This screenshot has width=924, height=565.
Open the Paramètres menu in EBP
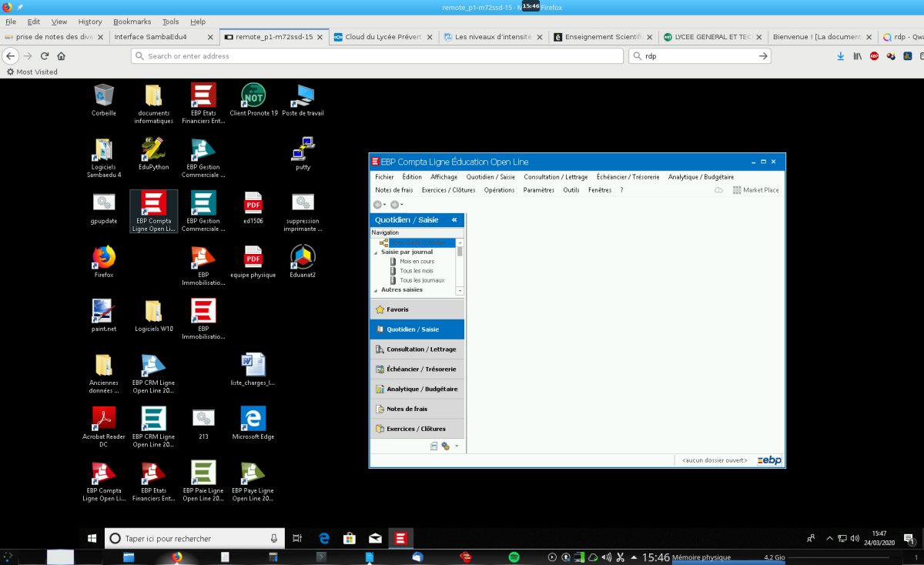pos(539,190)
